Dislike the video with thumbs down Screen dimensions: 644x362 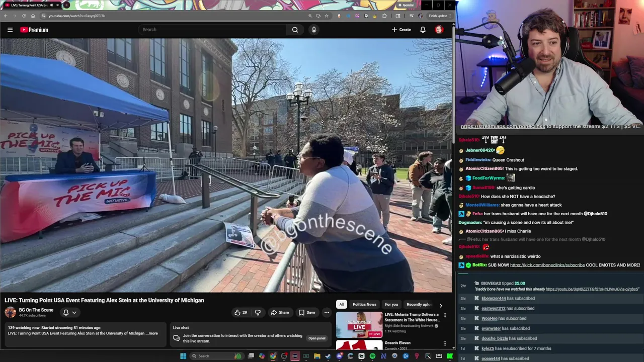click(x=258, y=313)
